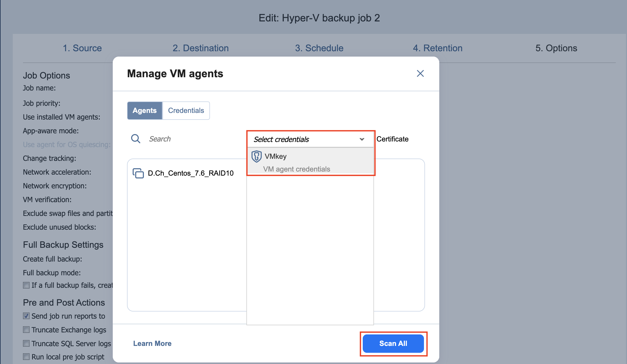Tick the full backup fails checkbox

26,285
